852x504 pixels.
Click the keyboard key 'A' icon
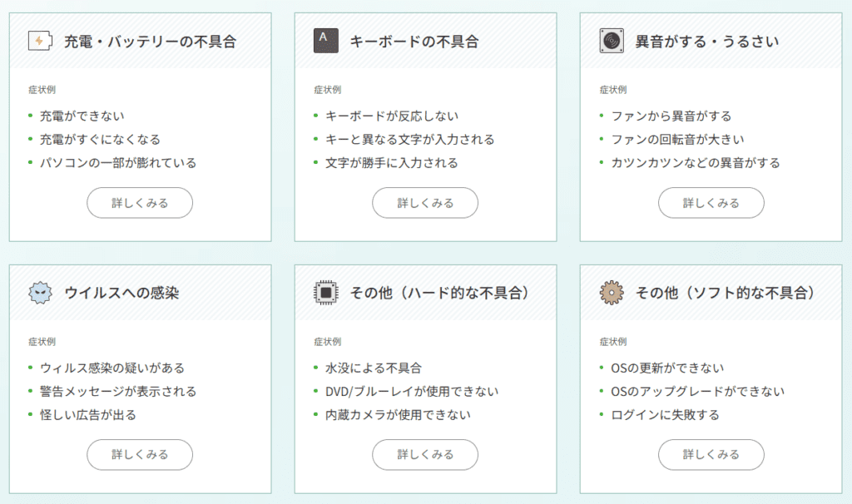[326, 41]
